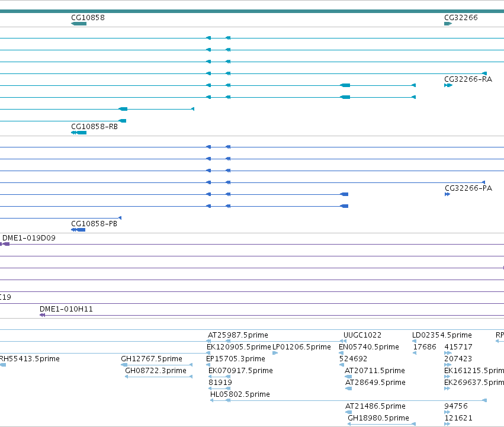This screenshot has height=427, width=504.
Task: Click the teal chromosome bar at top
Action: [252, 11]
